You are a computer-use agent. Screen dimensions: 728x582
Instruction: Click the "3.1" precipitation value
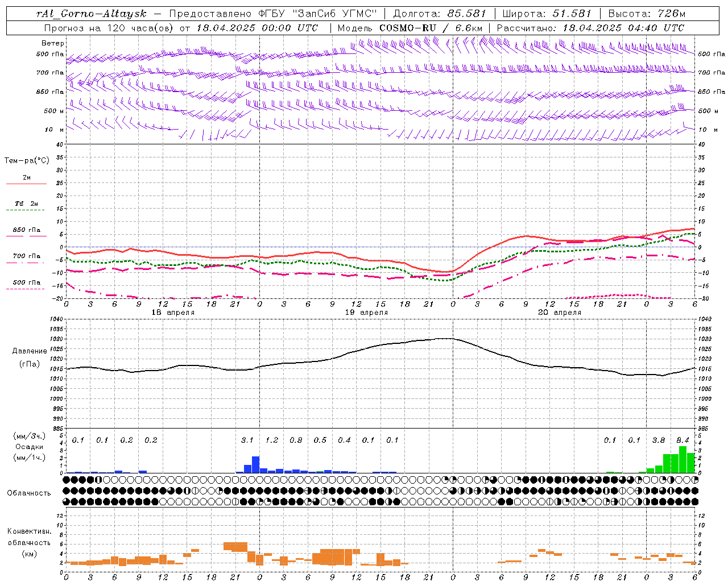point(247,440)
